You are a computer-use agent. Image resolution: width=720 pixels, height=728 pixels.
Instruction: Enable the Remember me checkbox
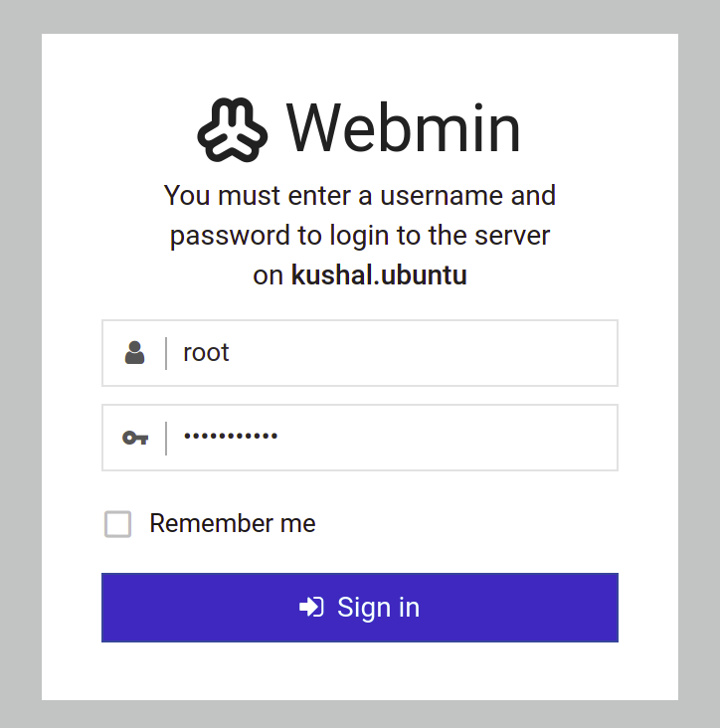coord(118,524)
